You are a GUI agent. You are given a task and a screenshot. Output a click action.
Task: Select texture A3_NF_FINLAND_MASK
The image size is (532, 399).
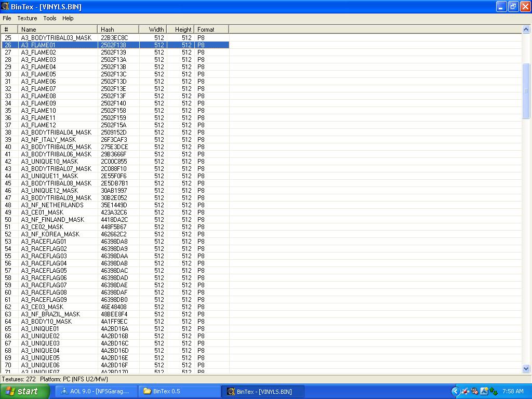52,220
